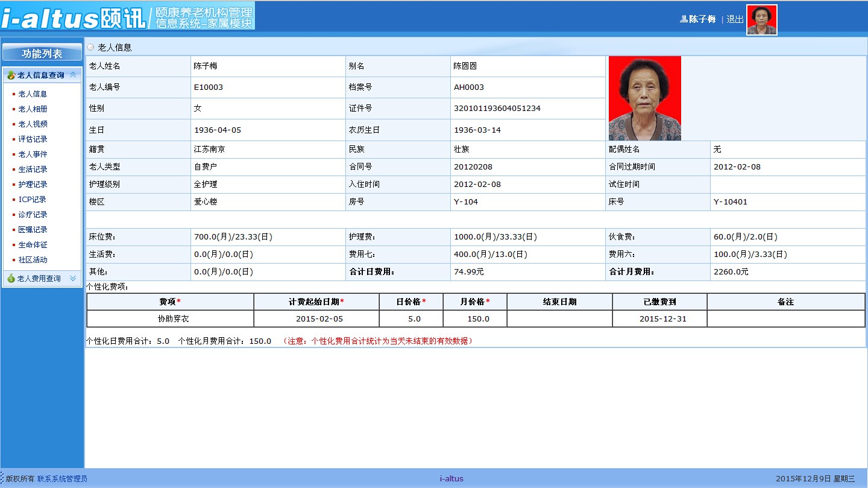The image size is (868, 488).
Task: Click 退出 to log out
Action: coord(735,19)
